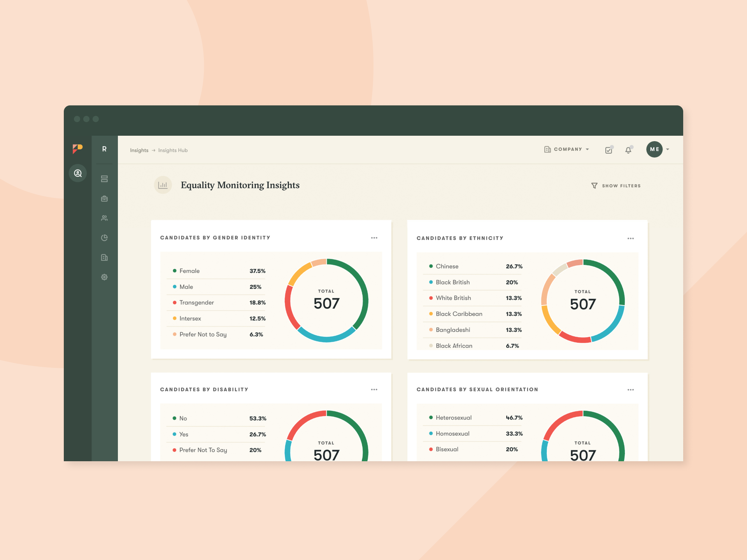Select the pie chart insights sidebar icon
Image resolution: width=747 pixels, height=560 pixels.
point(104,238)
